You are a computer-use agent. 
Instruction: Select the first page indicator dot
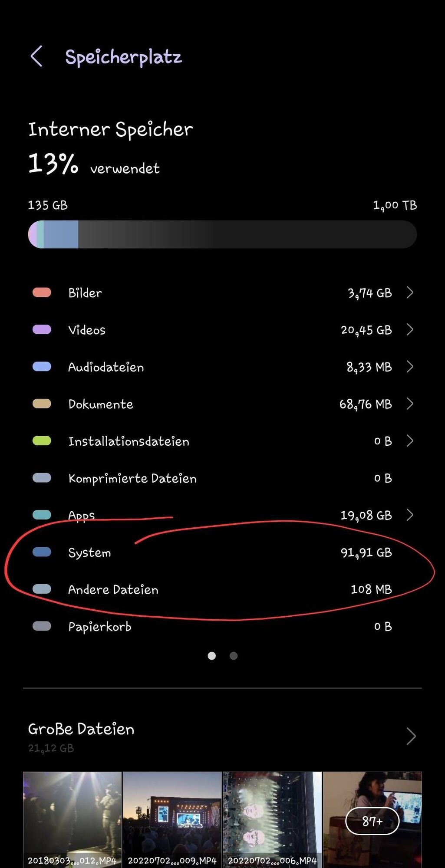coord(212,656)
